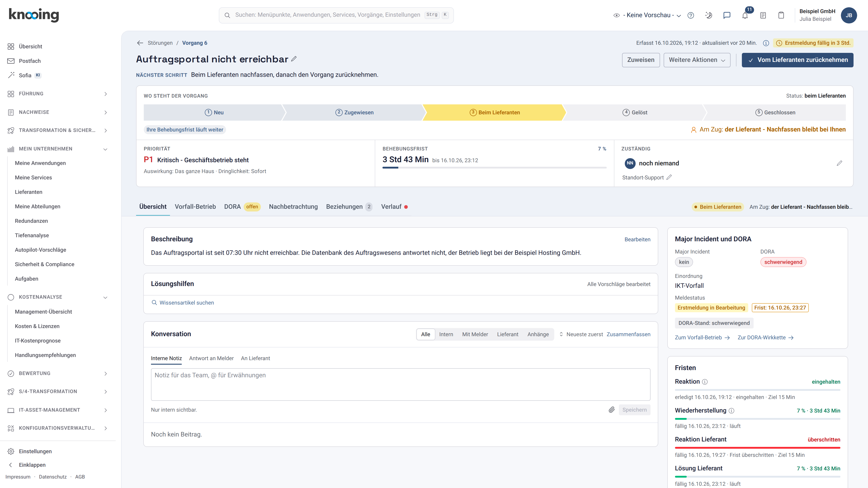
Task: Toggle the dark mode moon icon
Action: click(709, 15)
